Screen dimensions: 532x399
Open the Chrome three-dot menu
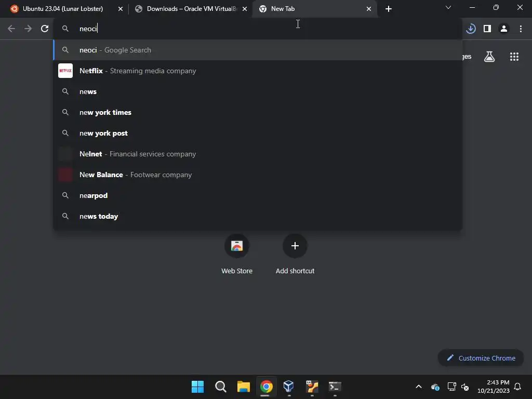[x=521, y=29]
